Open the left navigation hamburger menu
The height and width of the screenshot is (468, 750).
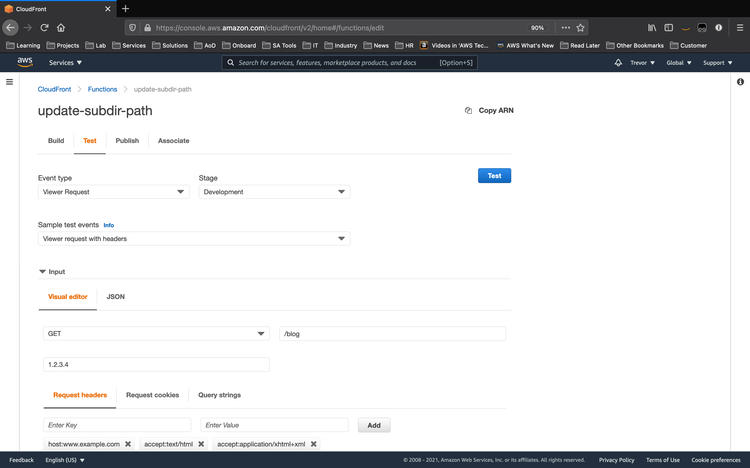(10, 82)
